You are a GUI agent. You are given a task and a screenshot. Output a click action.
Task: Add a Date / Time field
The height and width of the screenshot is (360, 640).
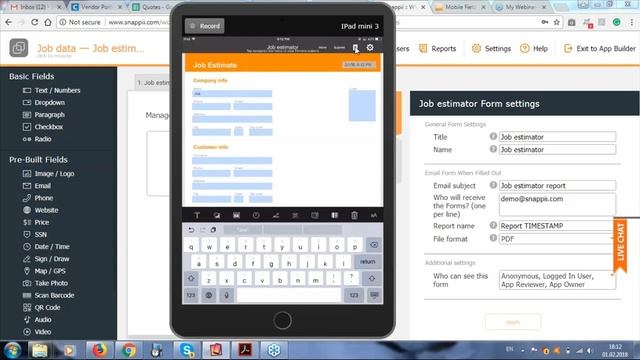(x=46, y=247)
